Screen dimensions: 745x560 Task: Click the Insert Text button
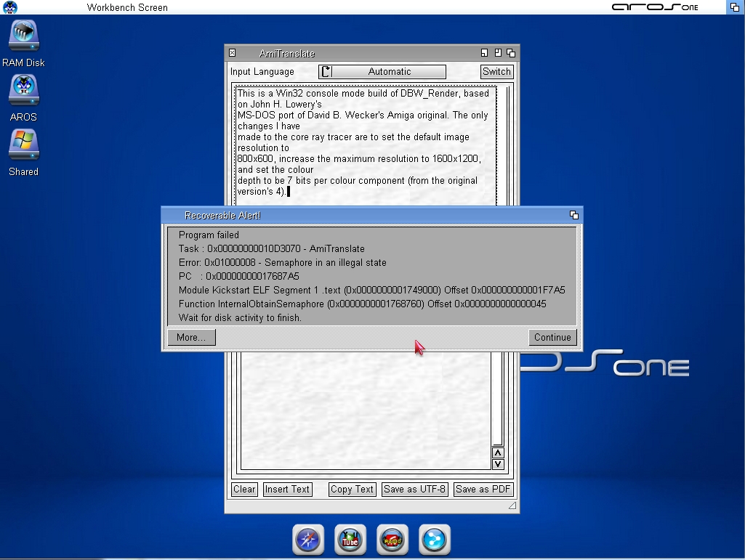click(x=287, y=490)
